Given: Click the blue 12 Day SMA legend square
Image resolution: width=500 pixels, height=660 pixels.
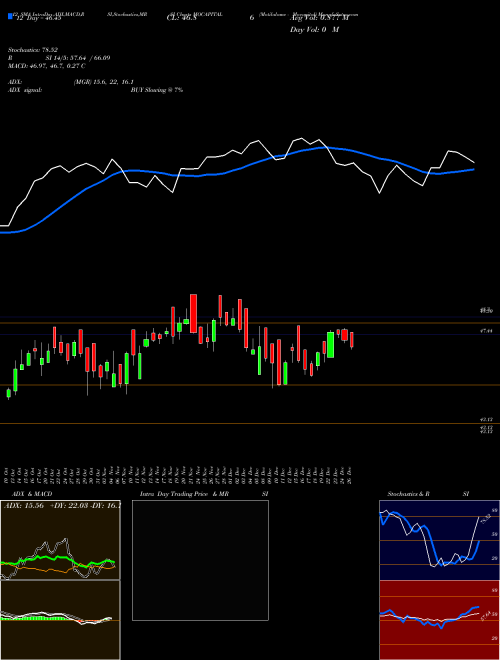Looking at the screenshot, I should 10,17.
